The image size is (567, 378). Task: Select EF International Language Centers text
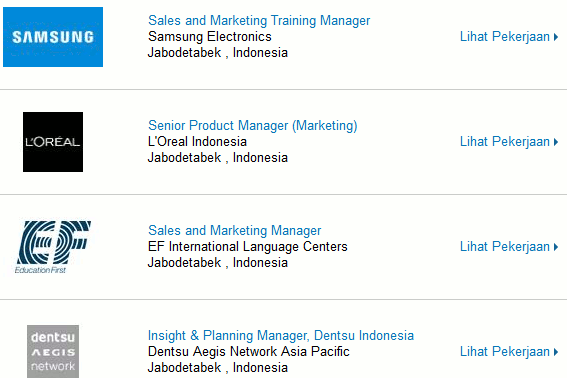click(248, 247)
